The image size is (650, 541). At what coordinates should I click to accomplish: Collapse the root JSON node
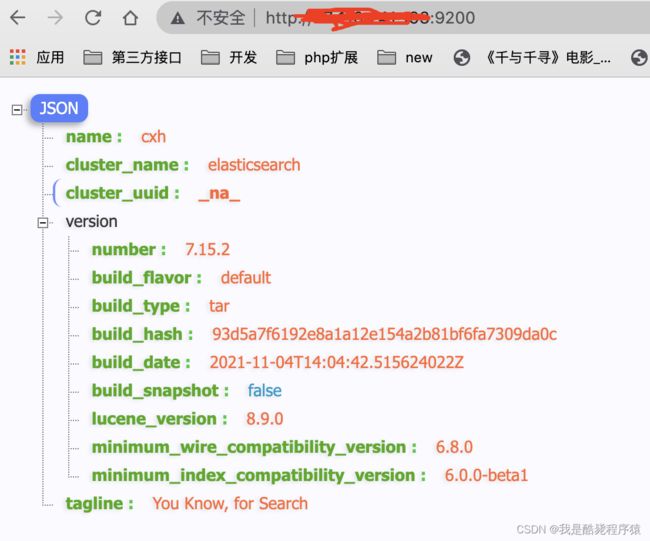coord(17,110)
